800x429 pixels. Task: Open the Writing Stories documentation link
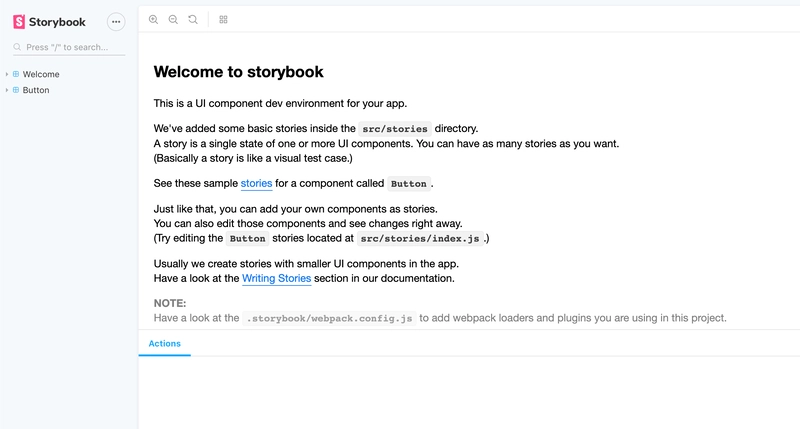pos(277,278)
